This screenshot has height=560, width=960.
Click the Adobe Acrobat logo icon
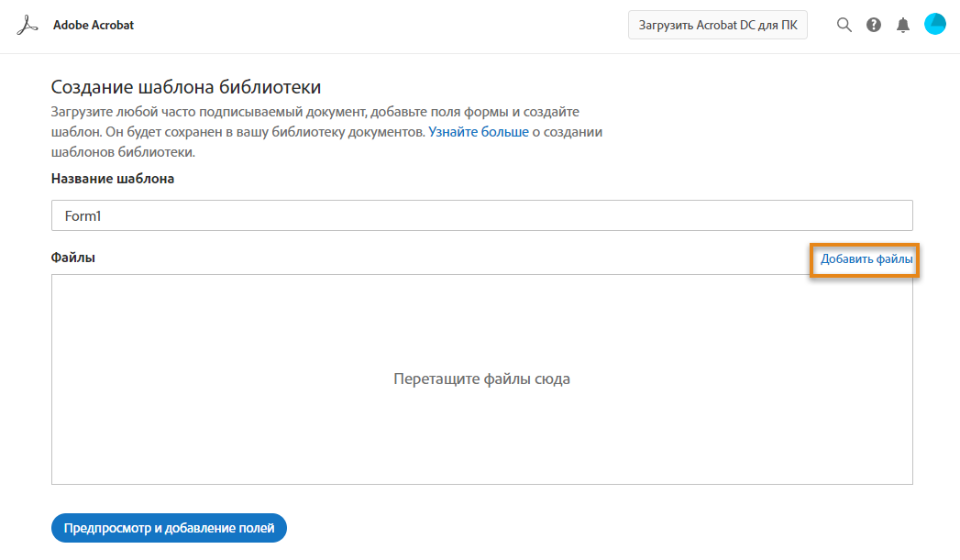[28, 26]
